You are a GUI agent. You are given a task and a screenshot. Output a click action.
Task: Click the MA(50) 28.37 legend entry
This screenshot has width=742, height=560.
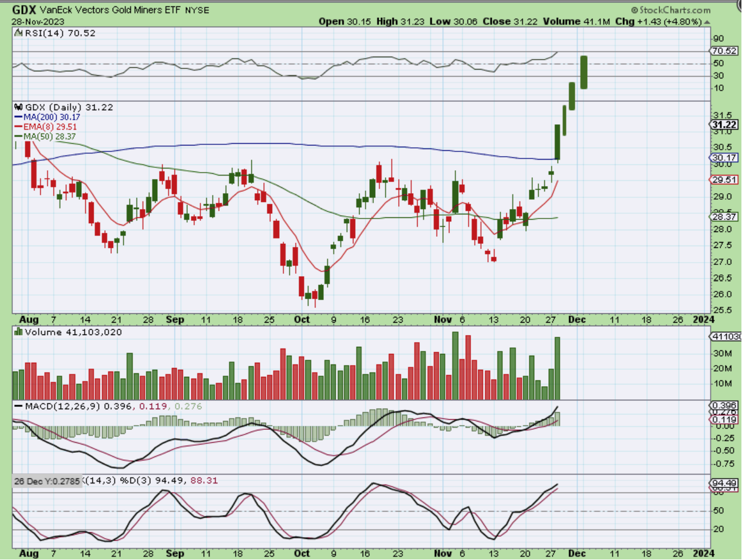45,136
